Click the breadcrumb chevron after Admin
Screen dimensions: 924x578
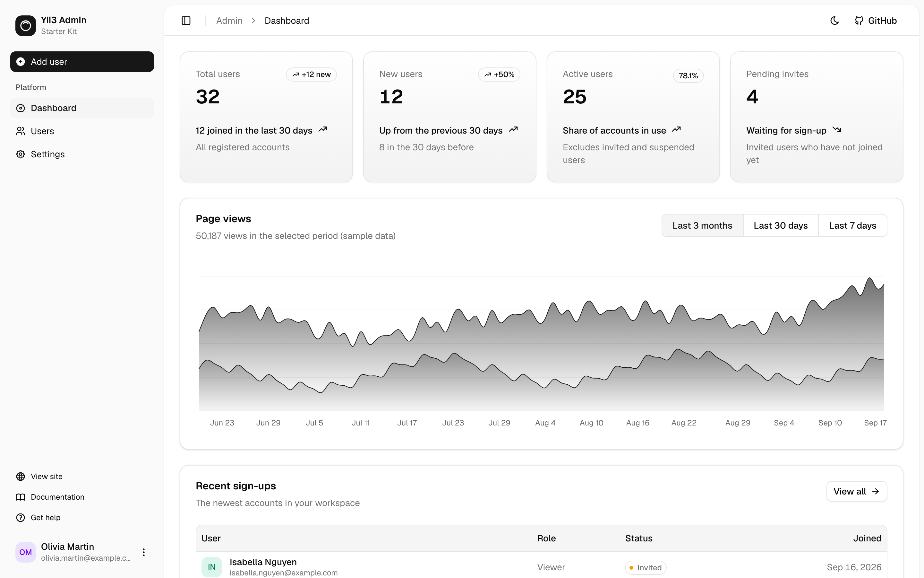tap(253, 21)
